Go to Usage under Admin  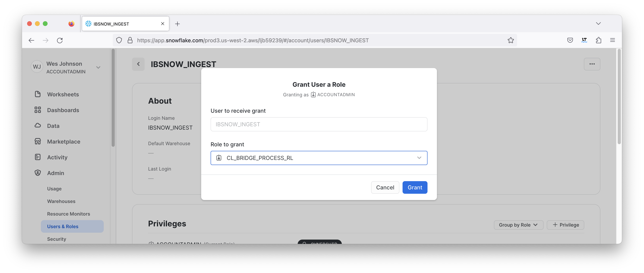click(54, 189)
